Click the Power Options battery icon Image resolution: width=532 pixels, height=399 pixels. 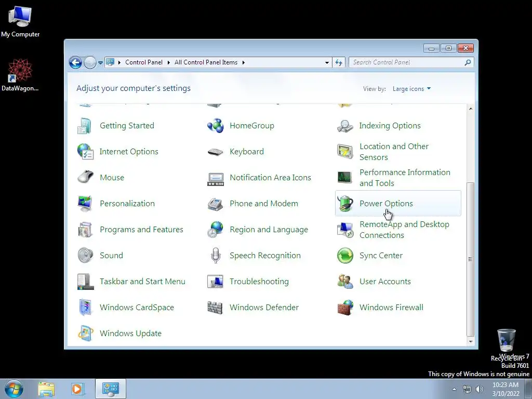tap(345, 203)
